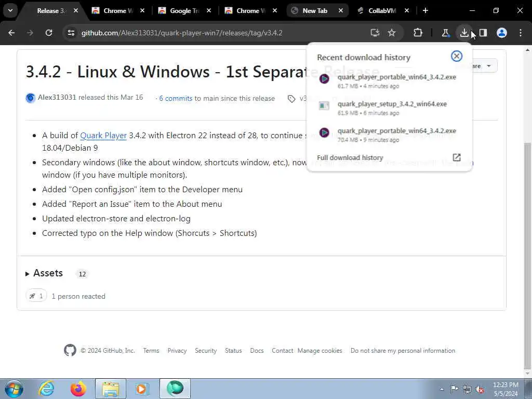This screenshot has height=399, width=532.
Task: Open Alex313031 profile link
Action: (57, 97)
